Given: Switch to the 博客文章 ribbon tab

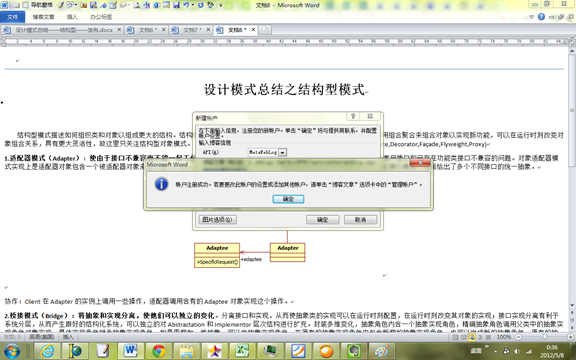Looking at the screenshot, I should tap(43, 17).
